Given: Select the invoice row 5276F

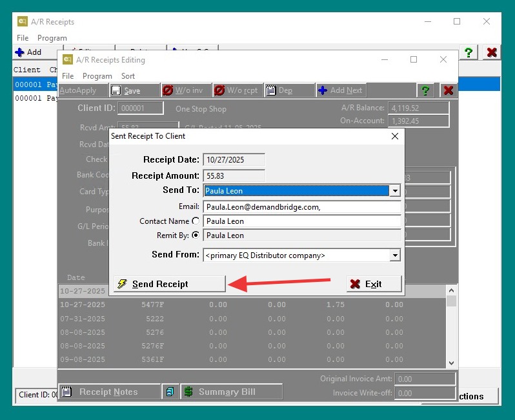Looking at the screenshot, I should point(252,346).
